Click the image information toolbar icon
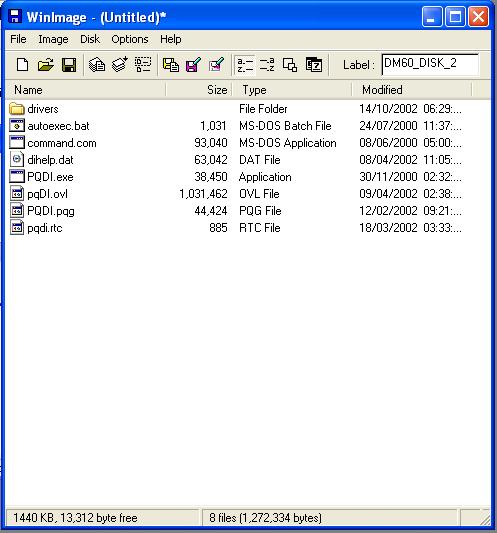 click(314, 65)
